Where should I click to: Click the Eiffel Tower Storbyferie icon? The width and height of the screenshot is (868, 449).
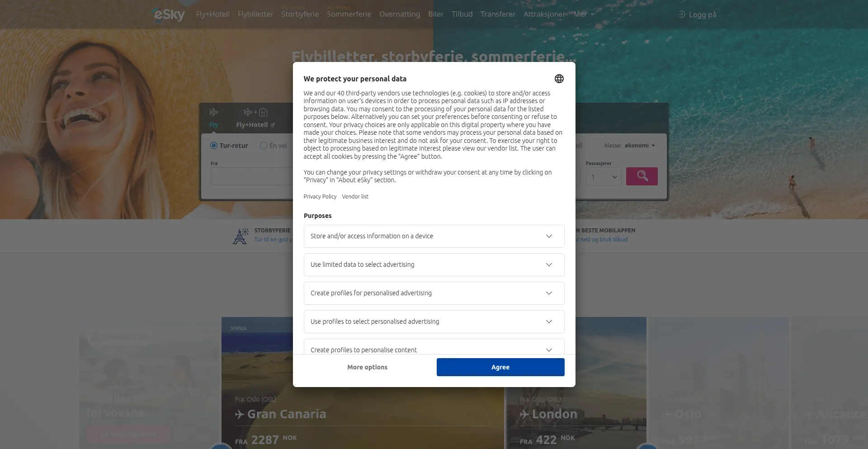click(241, 236)
